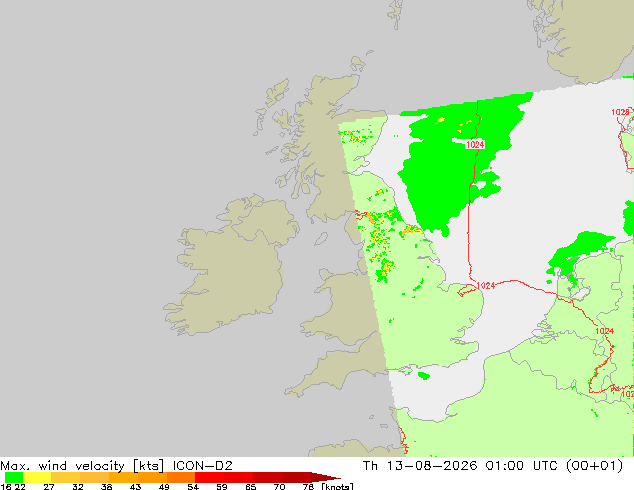Click the 'Max. wind velocity [kts] ICON-D2' title
Screen dimensions: 634x490
click(x=116, y=466)
